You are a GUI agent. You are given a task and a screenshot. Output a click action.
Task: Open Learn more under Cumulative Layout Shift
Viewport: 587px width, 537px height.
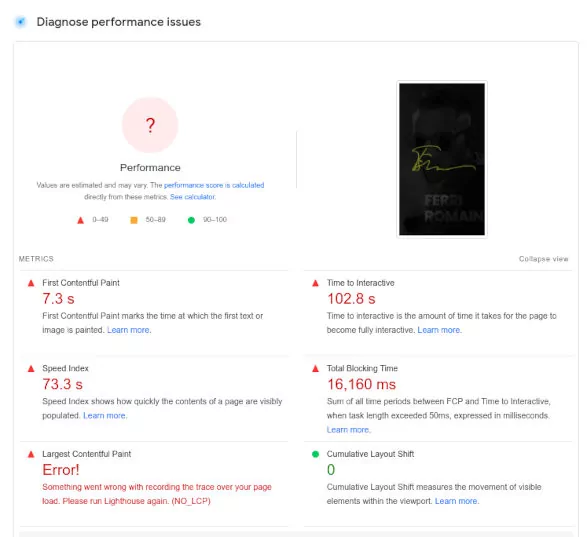(x=457, y=501)
